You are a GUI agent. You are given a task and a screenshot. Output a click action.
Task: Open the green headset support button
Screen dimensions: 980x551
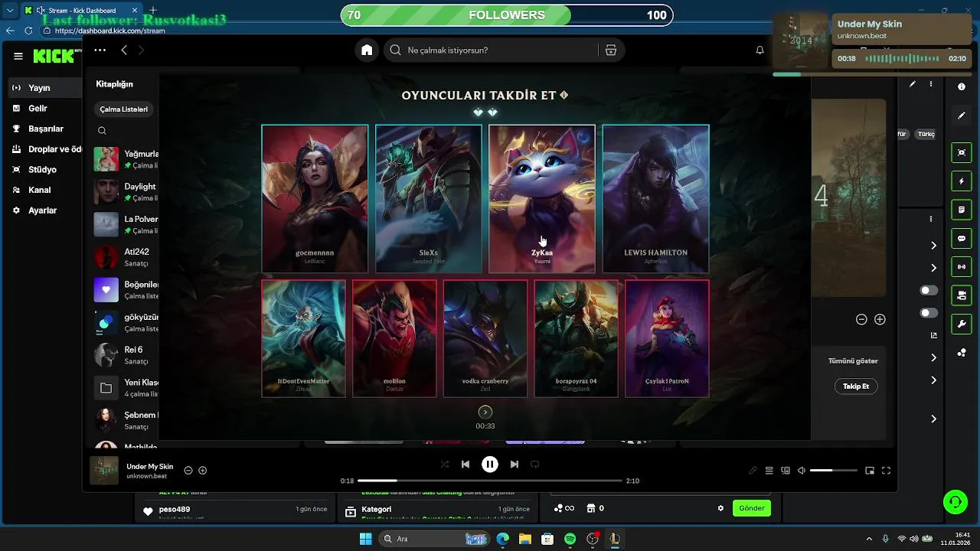point(955,502)
